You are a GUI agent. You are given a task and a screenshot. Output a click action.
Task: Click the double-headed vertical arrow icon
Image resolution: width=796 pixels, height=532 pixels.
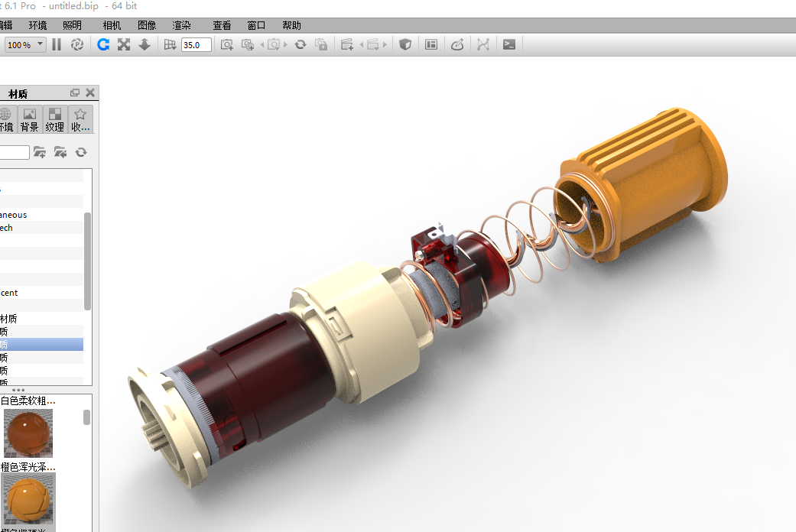click(x=145, y=44)
